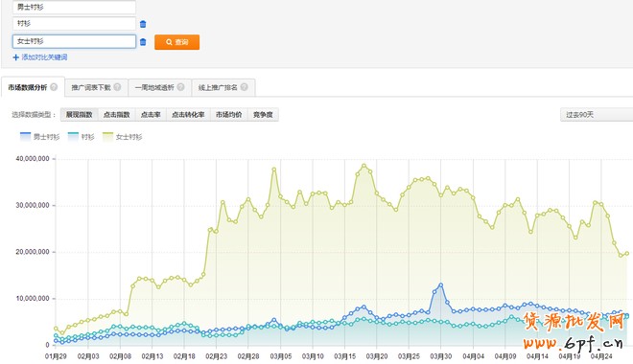Click the last 女士衬衫 data point at chart end
633x364 pixels.
pyautogui.click(x=627, y=254)
